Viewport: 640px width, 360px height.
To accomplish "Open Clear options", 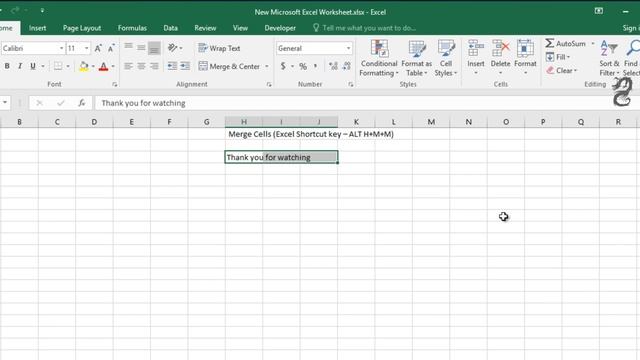I will tap(562, 71).
